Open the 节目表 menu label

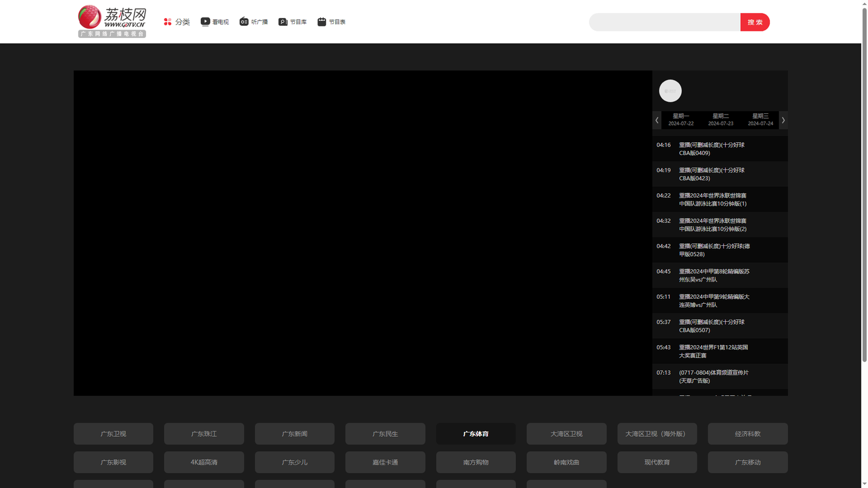coord(337,22)
